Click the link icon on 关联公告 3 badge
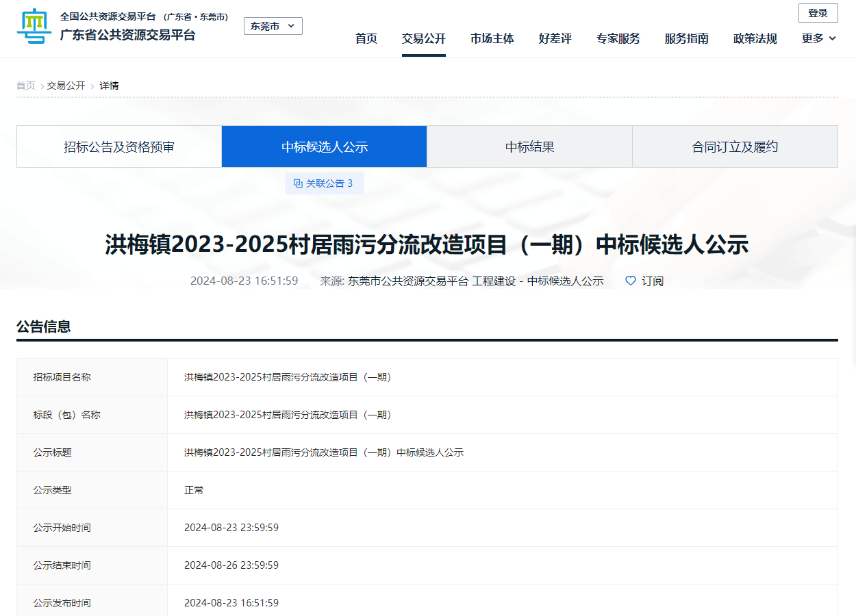 tap(297, 183)
